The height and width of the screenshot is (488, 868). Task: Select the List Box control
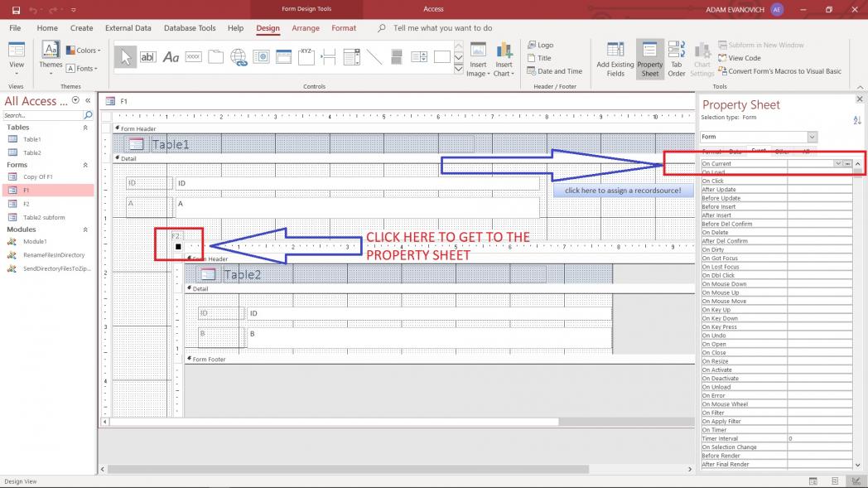[419, 57]
